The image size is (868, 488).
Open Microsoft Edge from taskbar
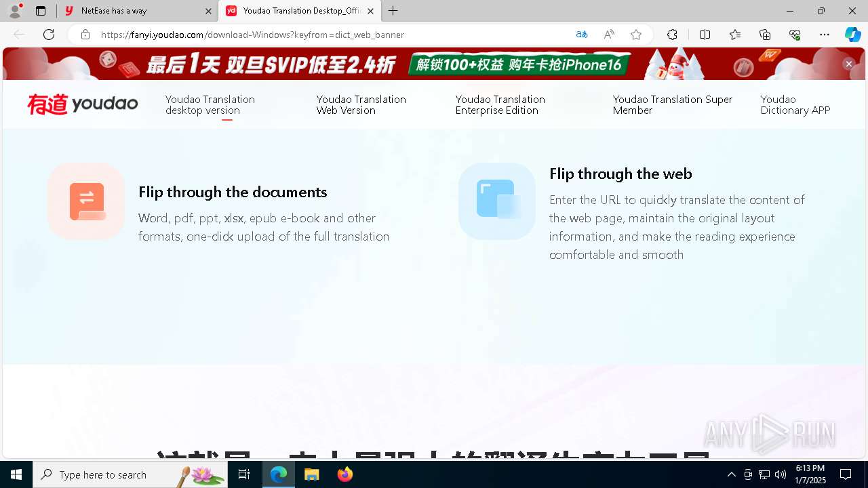tap(279, 474)
